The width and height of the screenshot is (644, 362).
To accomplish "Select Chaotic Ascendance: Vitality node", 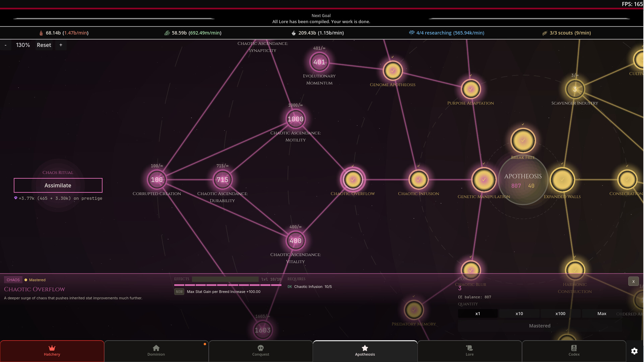I will (296, 241).
